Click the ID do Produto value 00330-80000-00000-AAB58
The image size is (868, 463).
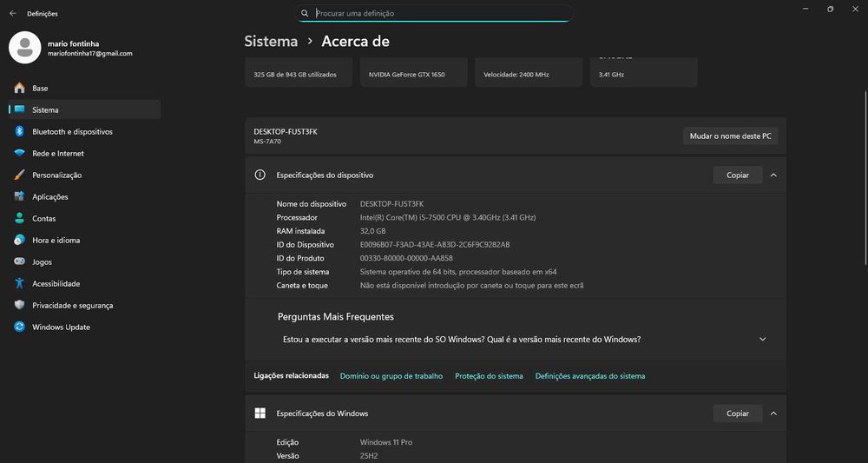tap(406, 258)
